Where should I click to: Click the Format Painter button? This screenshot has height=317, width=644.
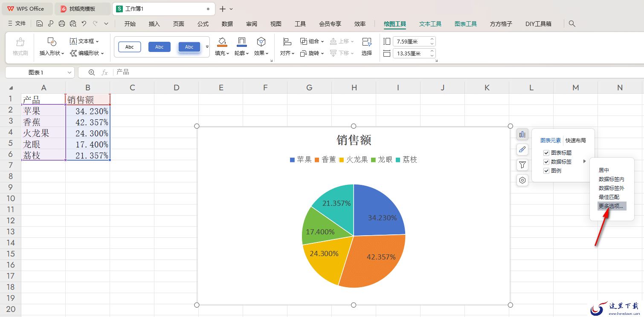20,47
